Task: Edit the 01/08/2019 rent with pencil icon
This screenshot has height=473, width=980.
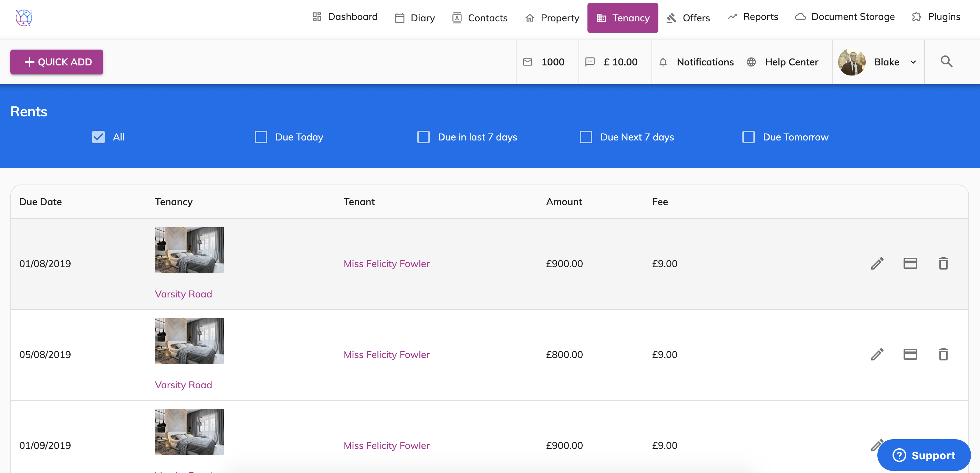Action: pos(877,263)
